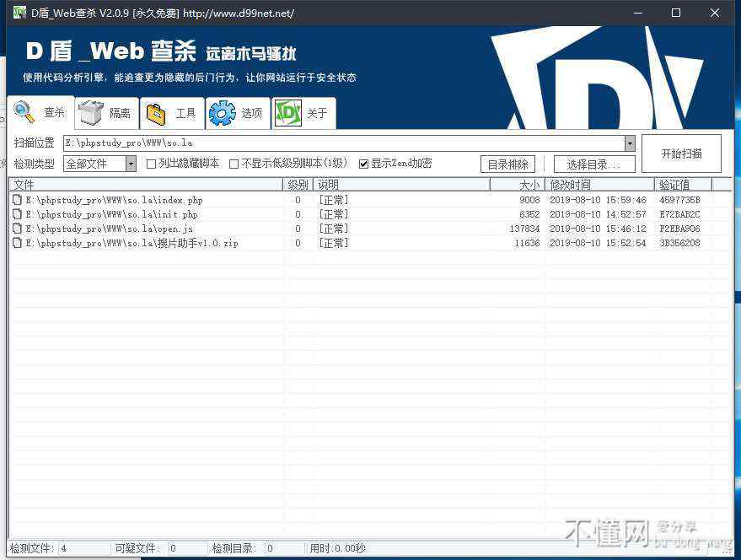
Task: Start scanning with 开始扫描 button
Action: coord(681,153)
